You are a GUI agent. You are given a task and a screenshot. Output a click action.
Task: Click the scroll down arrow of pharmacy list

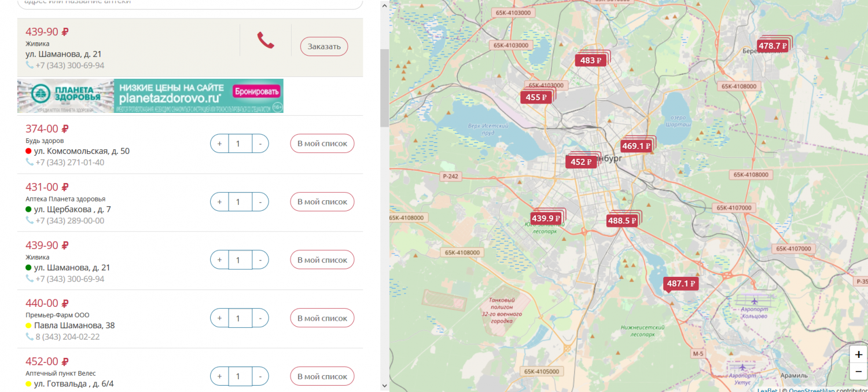pos(385,386)
